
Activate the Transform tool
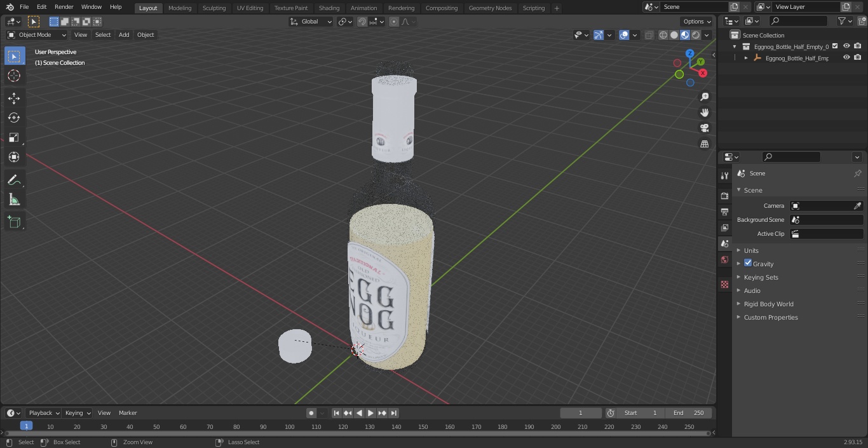pos(14,157)
